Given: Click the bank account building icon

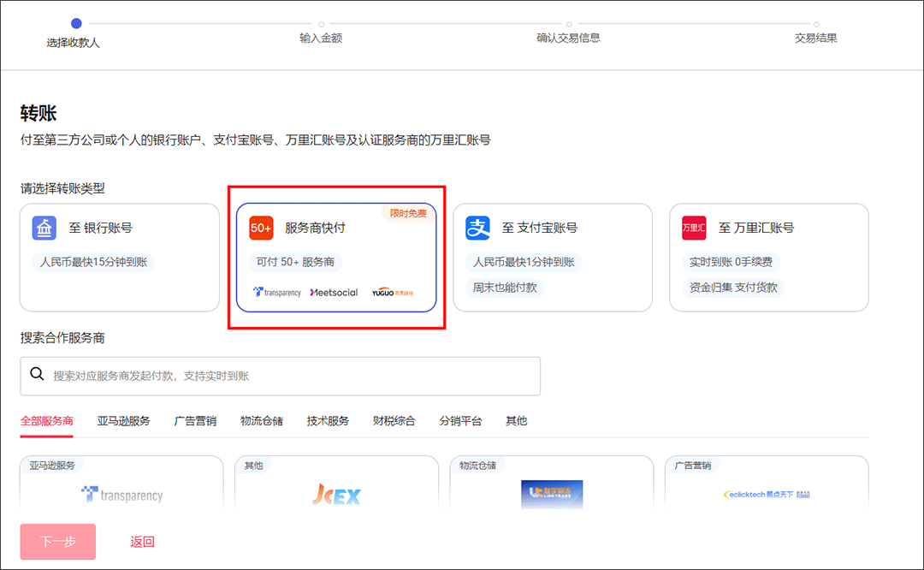Looking at the screenshot, I should tap(44, 229).
